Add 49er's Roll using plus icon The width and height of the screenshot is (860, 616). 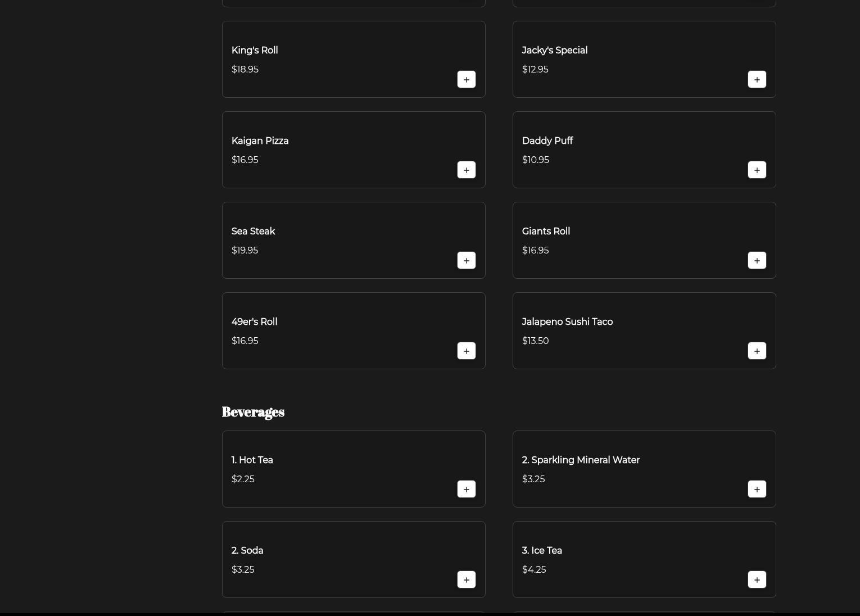click(466, 351)
